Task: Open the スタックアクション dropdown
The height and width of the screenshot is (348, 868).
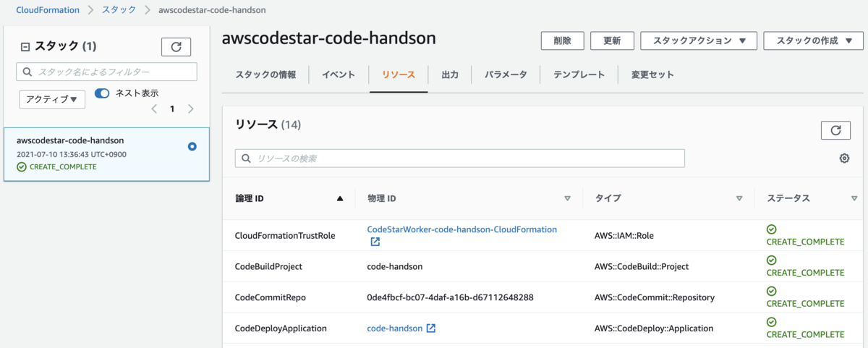Action: coord(699,41)
